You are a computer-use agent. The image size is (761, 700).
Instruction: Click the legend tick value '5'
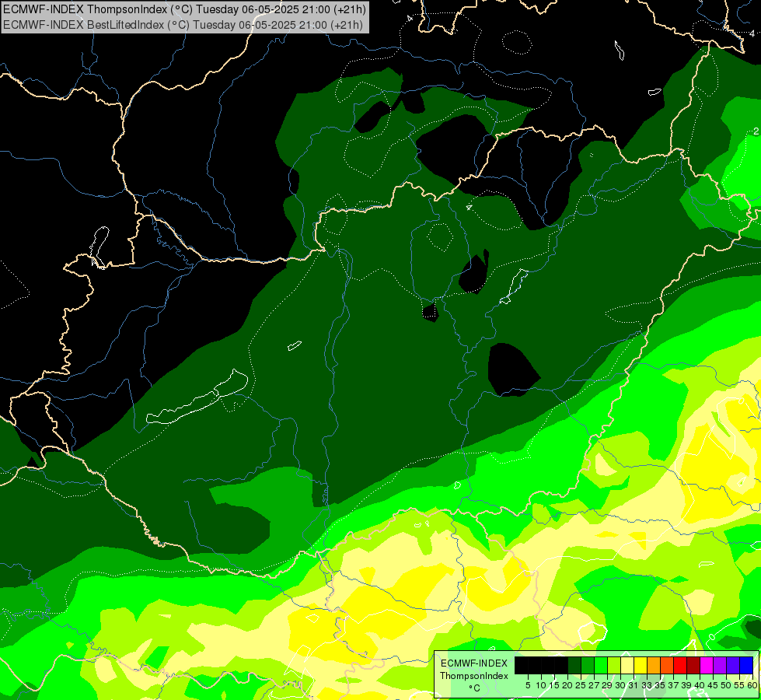pyautogui.click(x=528, y=685)
